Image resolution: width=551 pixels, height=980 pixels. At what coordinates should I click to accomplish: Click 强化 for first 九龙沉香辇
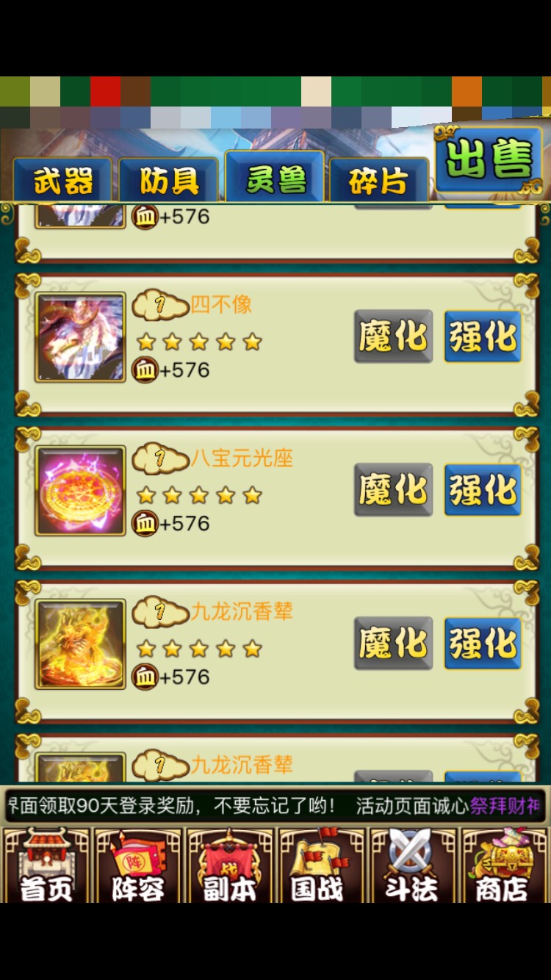tap(483, 644)
